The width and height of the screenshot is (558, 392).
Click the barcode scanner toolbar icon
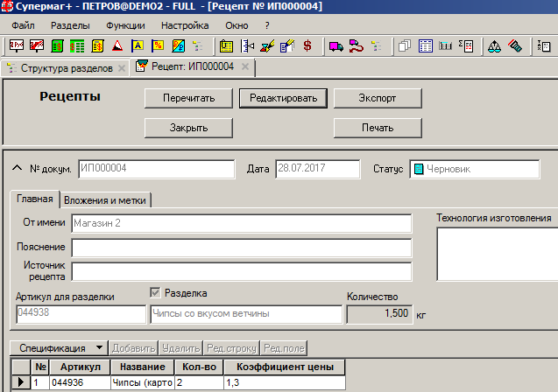tap(515, 45)
